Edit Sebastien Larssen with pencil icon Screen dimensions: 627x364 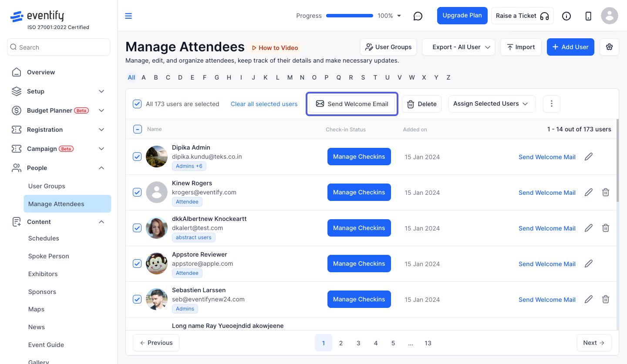589,299
